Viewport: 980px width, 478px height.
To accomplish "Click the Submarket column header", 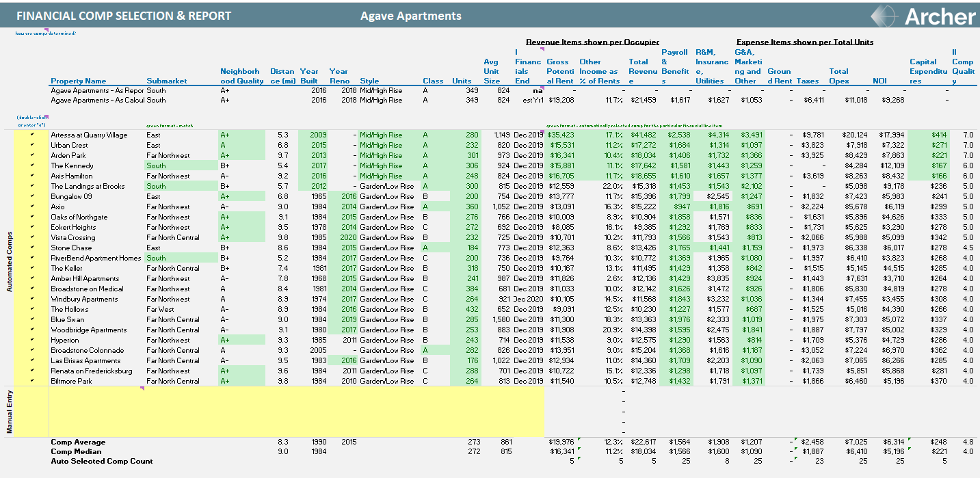I will click(x=167, y=81).
